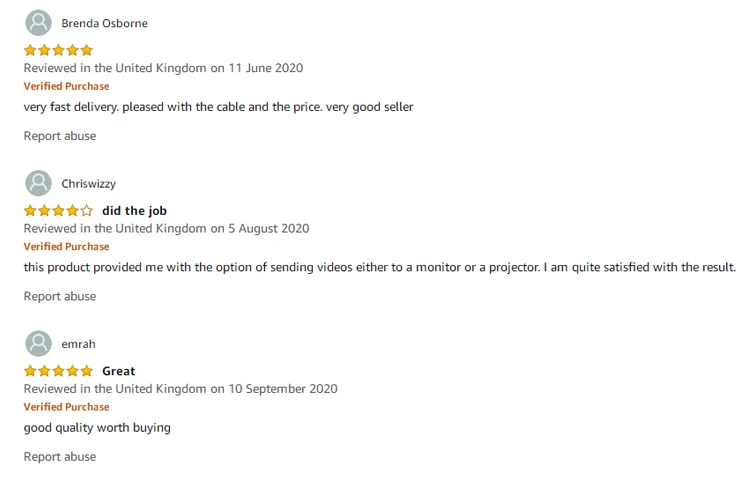
Task: Click Verified Purchase under Brenda's review
Action: (66, 86)
